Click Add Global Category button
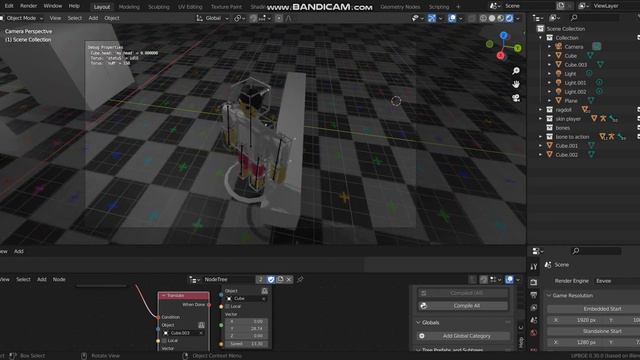Viewport: 640px width, 360px height. pyautogui.click(x=463, y=336)
